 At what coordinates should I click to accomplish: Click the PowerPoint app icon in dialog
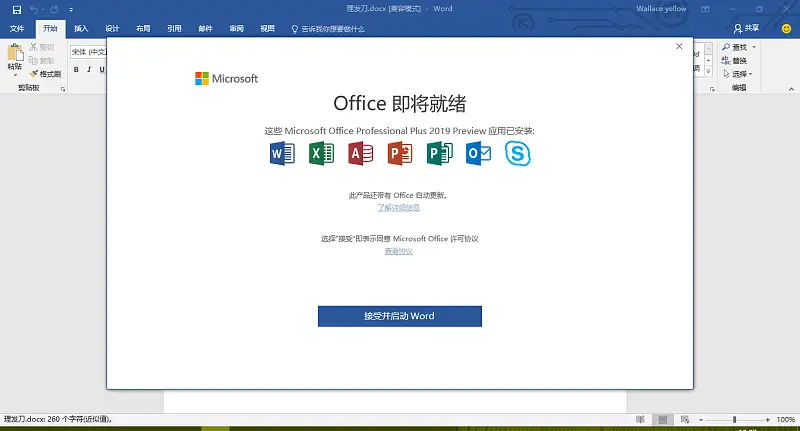coord(399,154)
